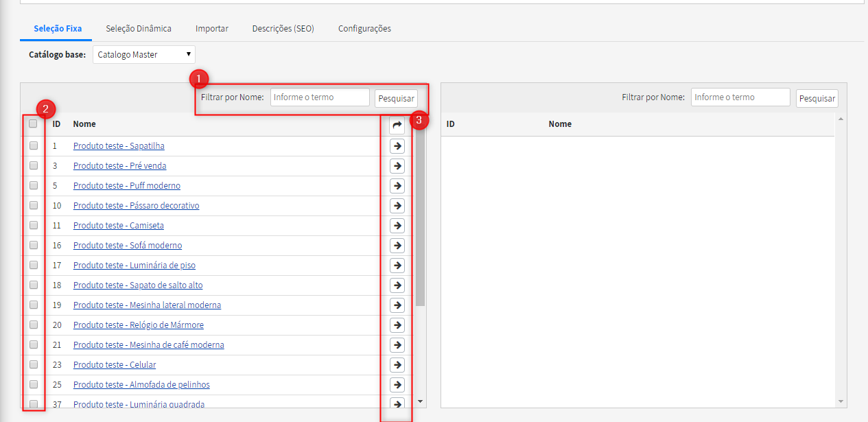Click the left list scrollbar thumb

421,216
